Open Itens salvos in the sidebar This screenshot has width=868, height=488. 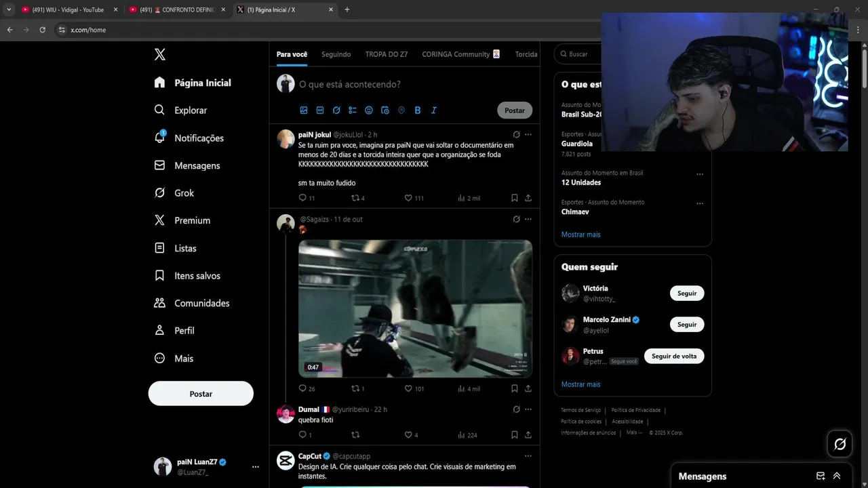[188, 276]
